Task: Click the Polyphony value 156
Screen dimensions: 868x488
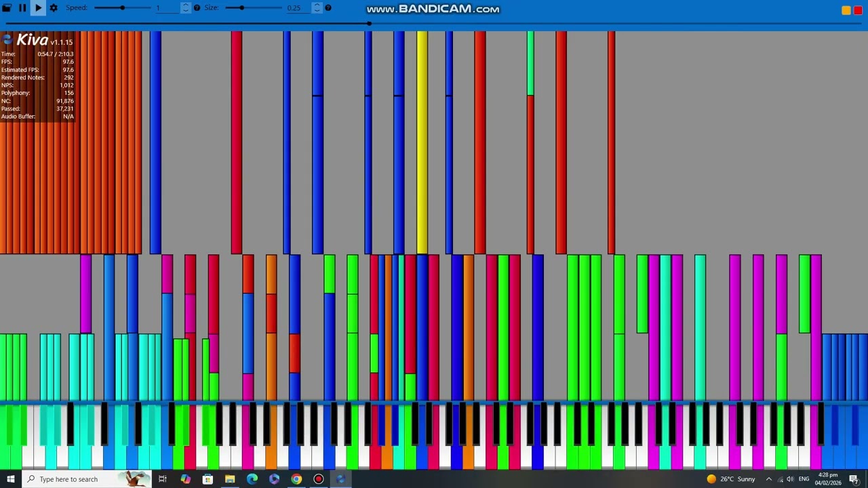Action: pyautogui.click(x=68, y=93)
